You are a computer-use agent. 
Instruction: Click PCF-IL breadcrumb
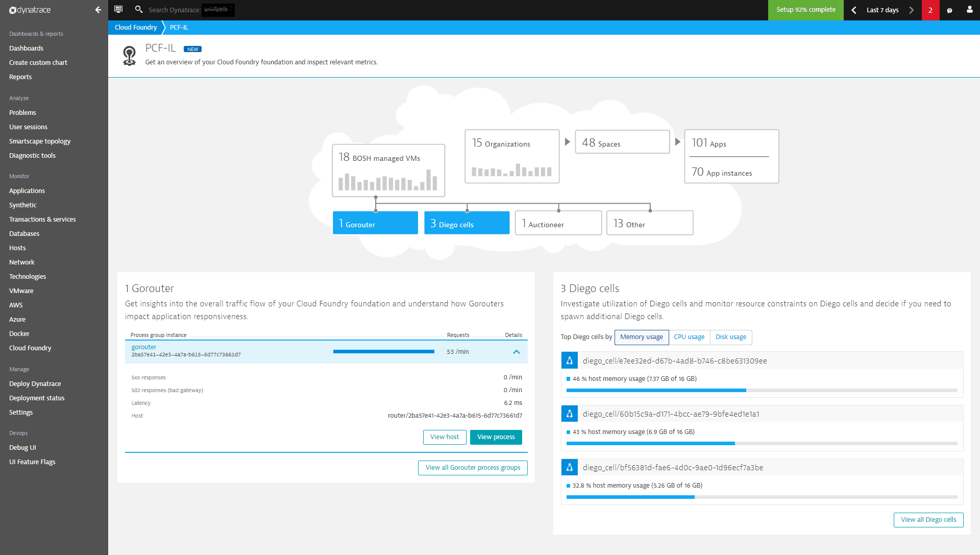(x=179, y=28)
